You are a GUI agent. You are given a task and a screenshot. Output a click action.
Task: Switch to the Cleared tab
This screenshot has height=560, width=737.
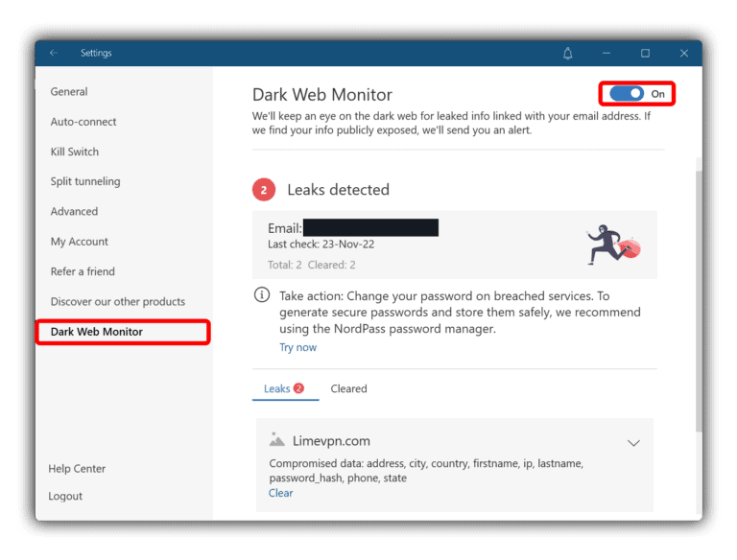click(x=348, y=389)
